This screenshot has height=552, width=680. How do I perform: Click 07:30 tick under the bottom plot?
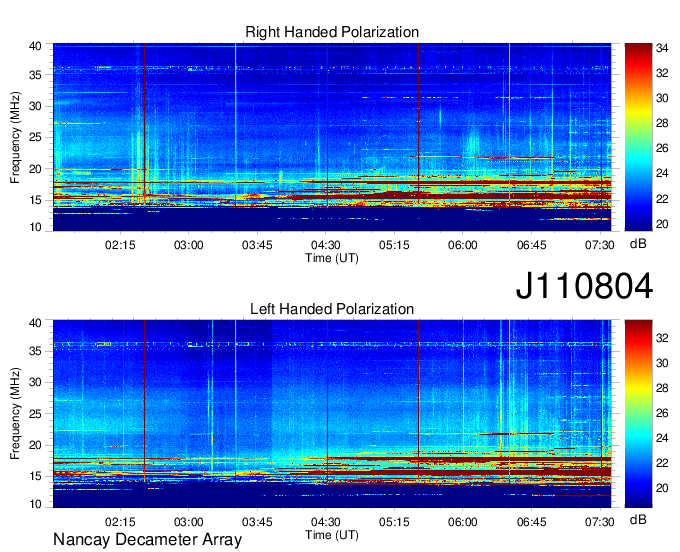coord(600,522)
